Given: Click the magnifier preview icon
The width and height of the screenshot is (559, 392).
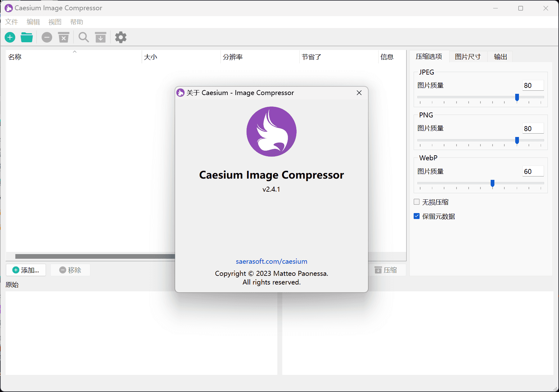Looking at the screenshot, I should [84, 38].
